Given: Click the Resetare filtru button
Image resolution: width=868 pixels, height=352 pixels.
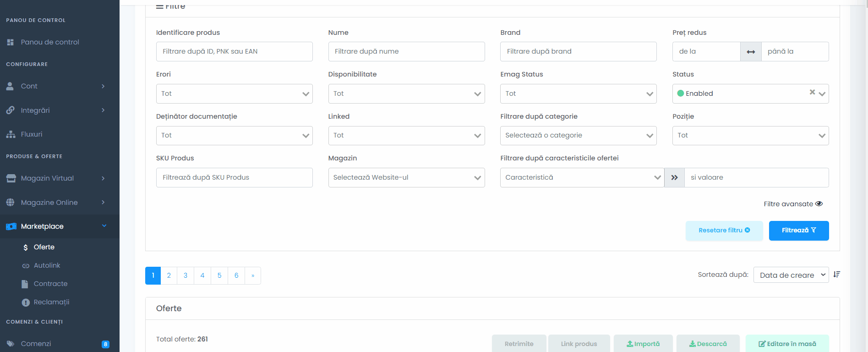Looking at the screenshot, I should tap(724, 231).
